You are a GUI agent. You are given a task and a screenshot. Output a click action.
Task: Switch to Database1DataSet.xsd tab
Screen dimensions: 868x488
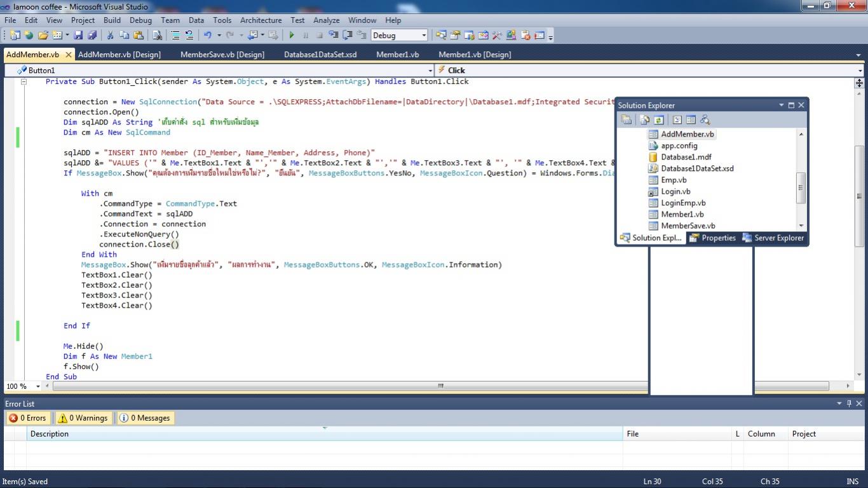tap(320, 55)
